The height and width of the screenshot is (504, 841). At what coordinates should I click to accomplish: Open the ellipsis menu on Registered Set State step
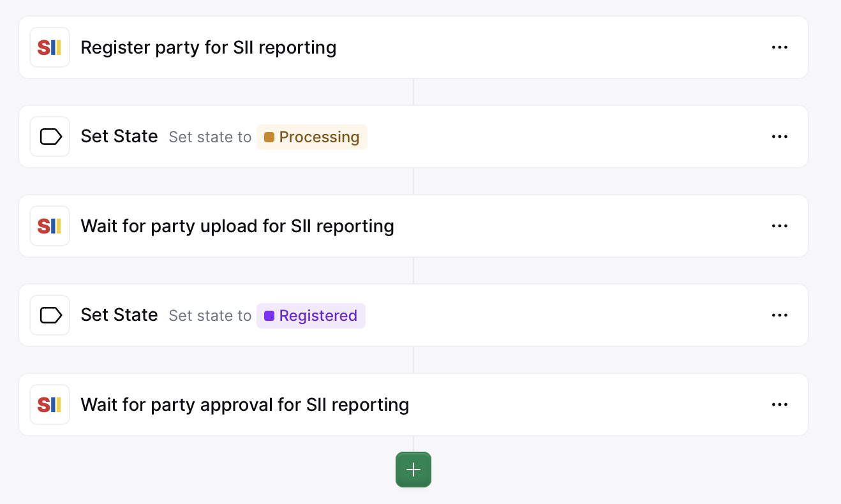click(779, 315)
